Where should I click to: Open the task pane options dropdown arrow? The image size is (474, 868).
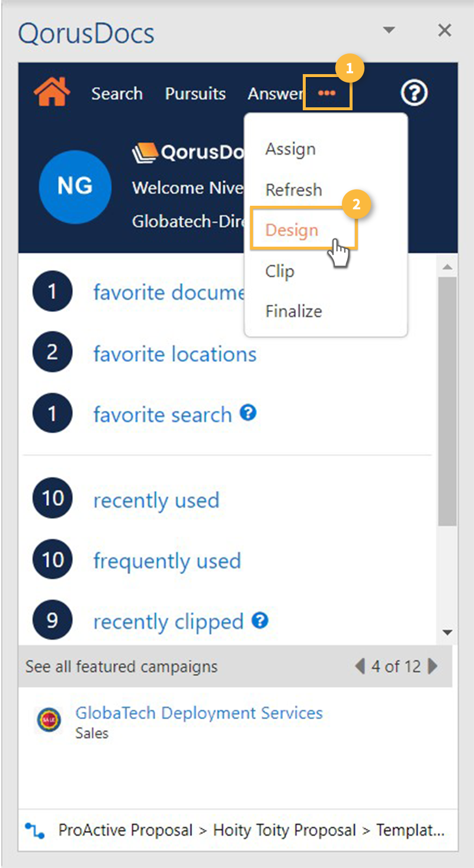[x=389, y=30]
